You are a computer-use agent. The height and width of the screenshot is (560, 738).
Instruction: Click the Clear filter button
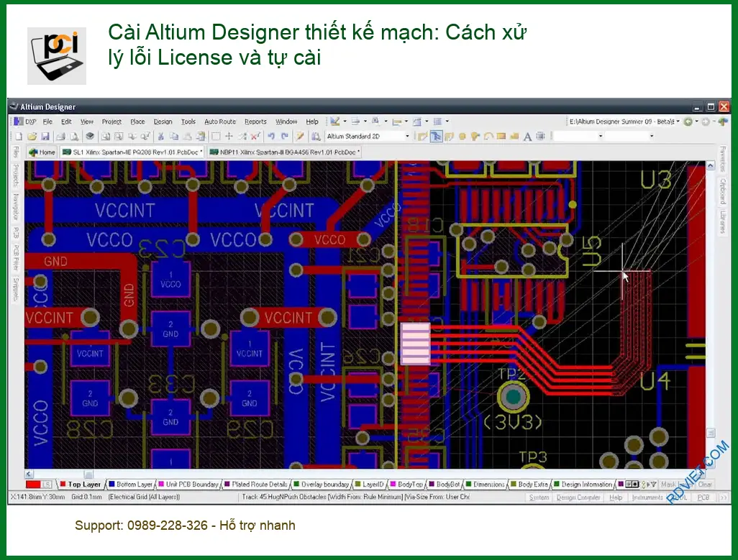coord(705,485)
